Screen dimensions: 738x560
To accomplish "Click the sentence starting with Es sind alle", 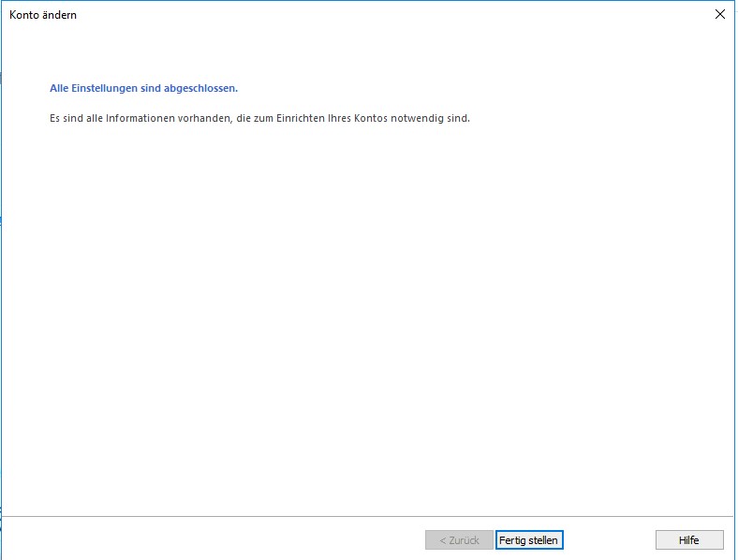I will pos(259,119).
